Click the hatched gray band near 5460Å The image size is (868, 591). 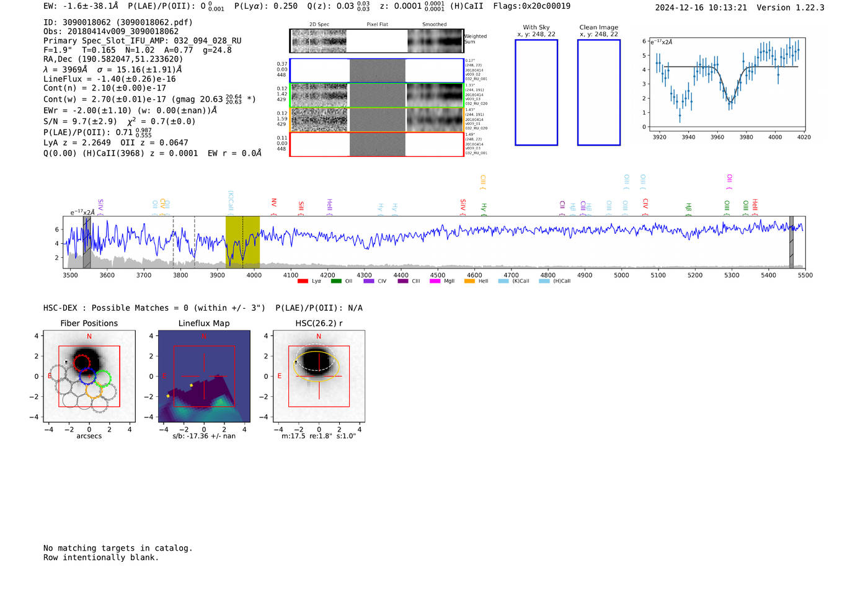pyautogui.click(x=791, y=242)
